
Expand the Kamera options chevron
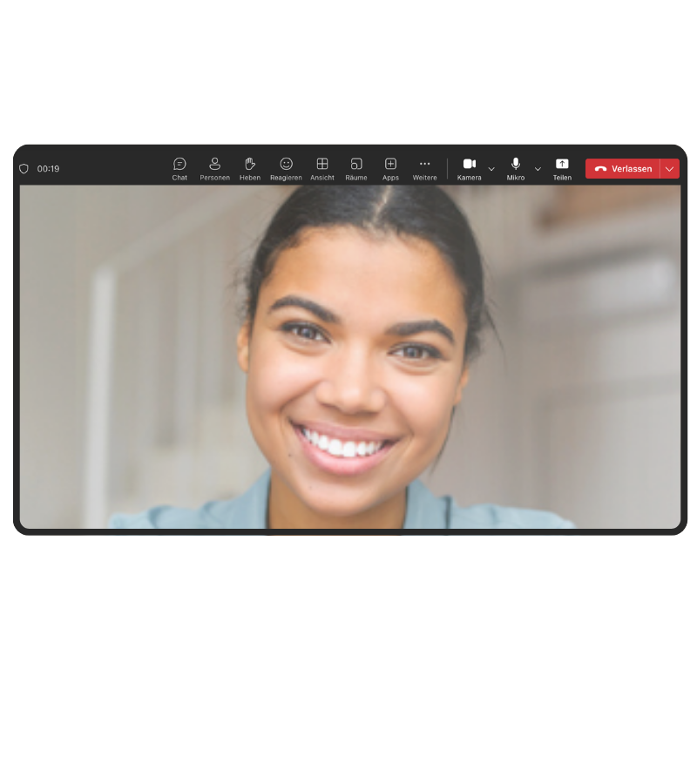491,169
